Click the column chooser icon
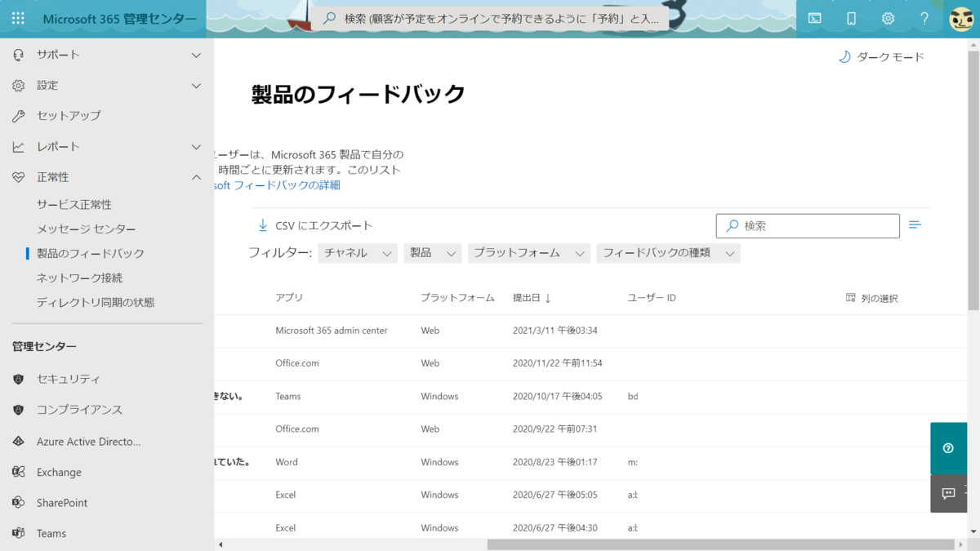Screen dimensions: 980x551 click(x=850, y=298)
